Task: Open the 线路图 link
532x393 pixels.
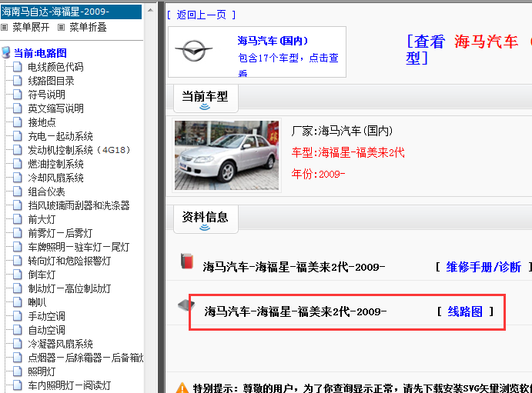Action: click(x=465, y=311)
